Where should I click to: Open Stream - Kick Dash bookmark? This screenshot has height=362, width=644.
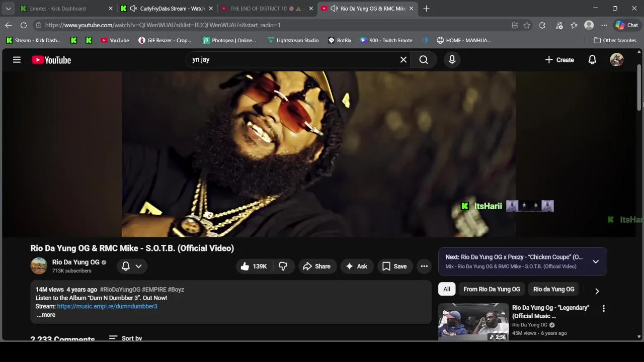[x=33, y=40]
